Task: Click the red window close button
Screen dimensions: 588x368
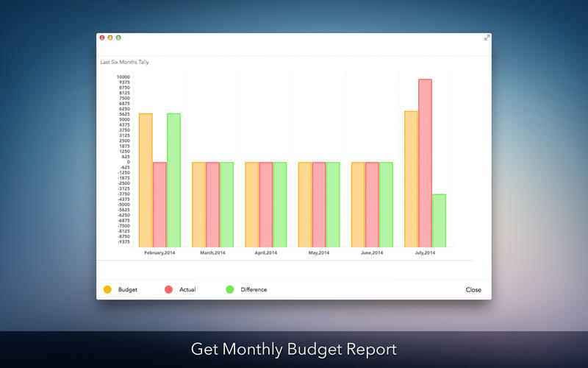Action: (102, 38)
